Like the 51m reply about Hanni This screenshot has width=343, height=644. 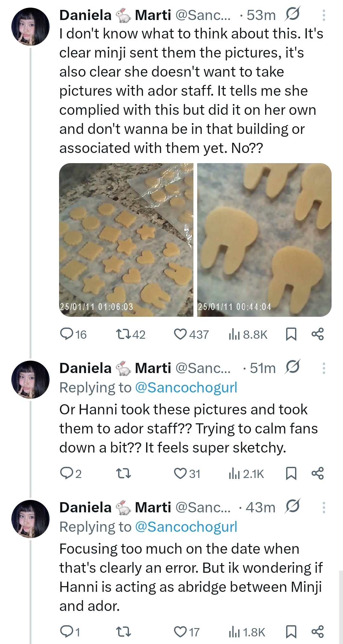point(187,474)
